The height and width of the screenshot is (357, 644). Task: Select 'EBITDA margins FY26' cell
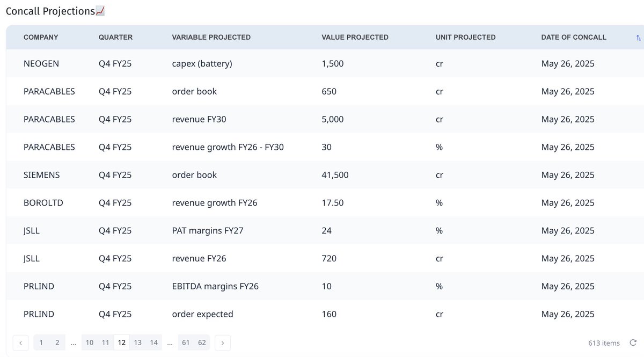(215, 287)
